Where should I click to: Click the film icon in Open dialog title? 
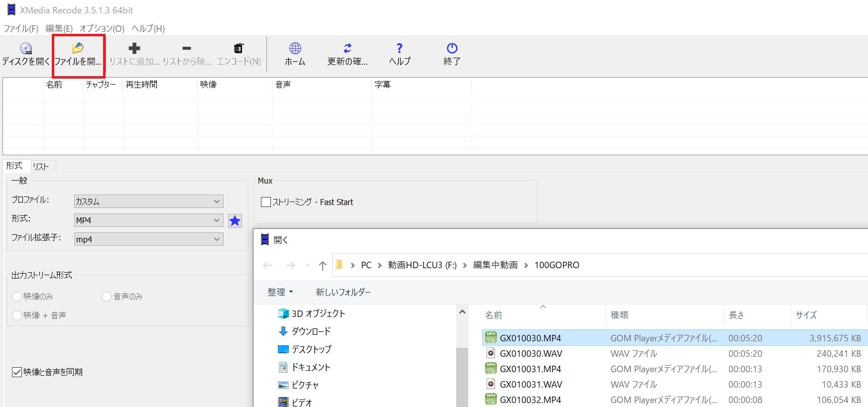pyautogui.click(x=265, y=239)
